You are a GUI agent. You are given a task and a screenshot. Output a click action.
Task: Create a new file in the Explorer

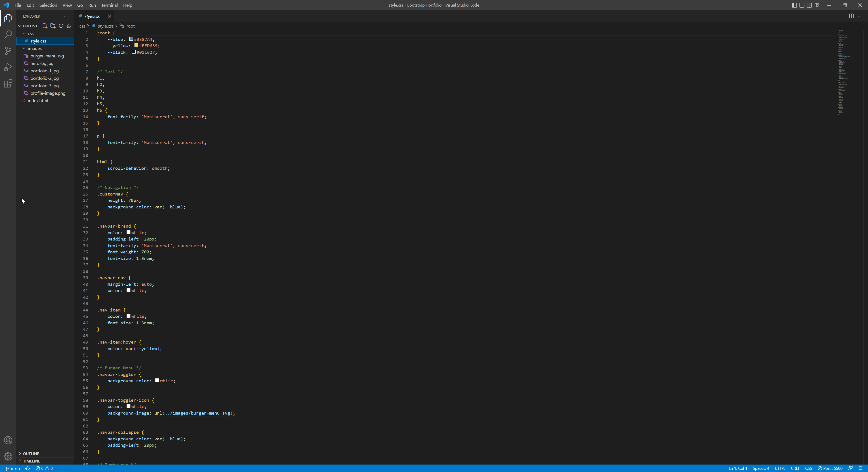click(45, 26)
